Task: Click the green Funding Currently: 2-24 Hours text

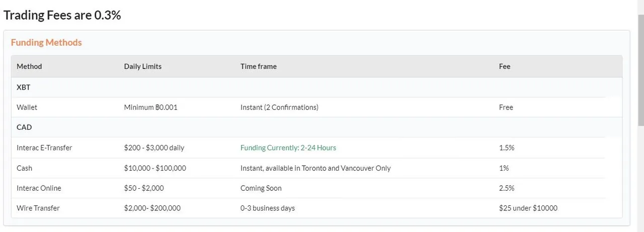Action: 288,148
